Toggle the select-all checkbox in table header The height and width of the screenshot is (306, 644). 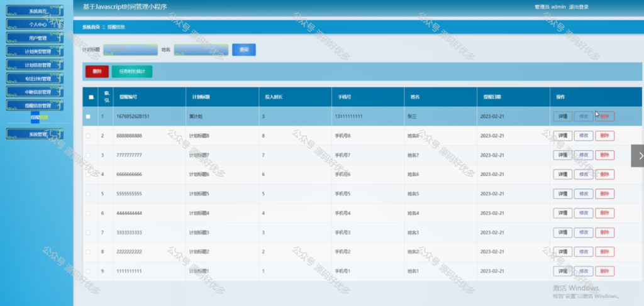[91, 97]
